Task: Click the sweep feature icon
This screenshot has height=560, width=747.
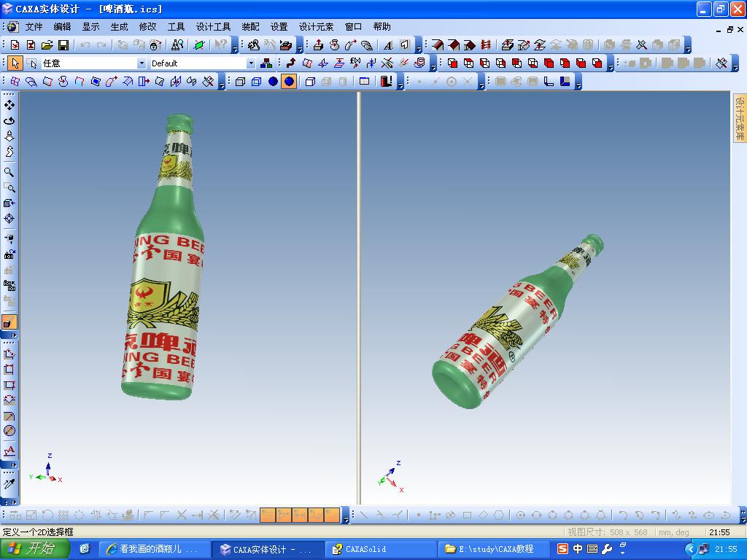Action: click(x=351, y=44)
